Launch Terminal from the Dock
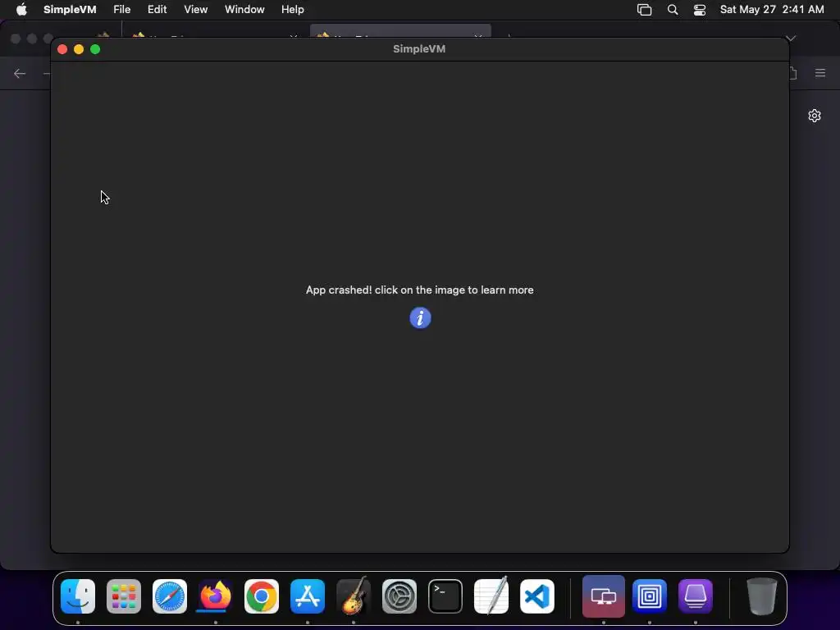This screenshot has width=840, height=630. point(445,596)
